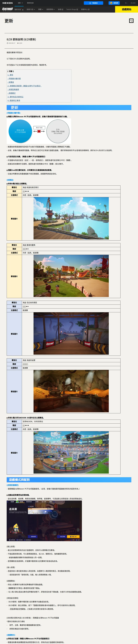138x644 pixels.
Task: Open the 海盜 海盜的秘寶 cave track image
Action: coord(71,391)
